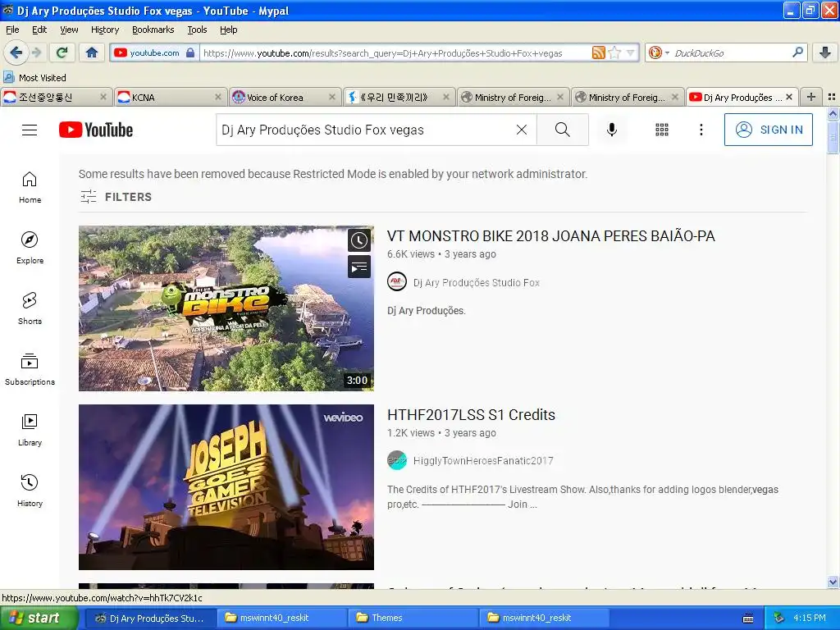
Task: Click the HigglyTownHeroesFanatic2017 avatar icon
Action: click(397, 460)
